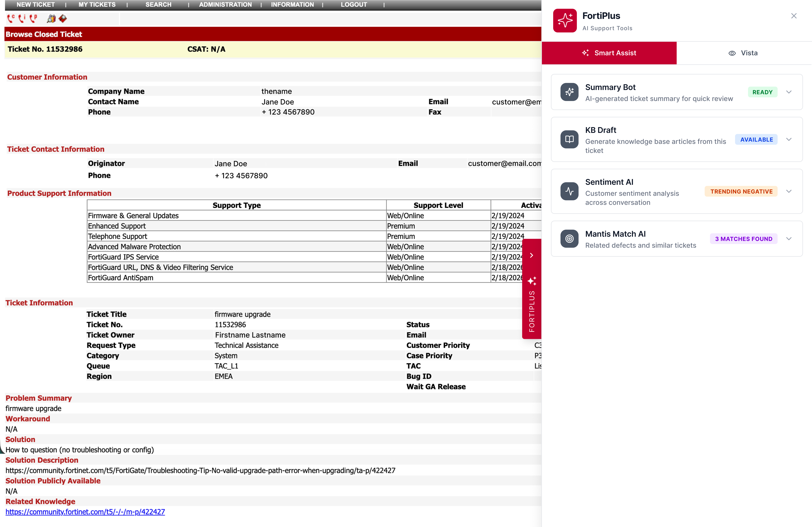
Task: Click the phone icon marked 'p'
Action: pos(33,18)
